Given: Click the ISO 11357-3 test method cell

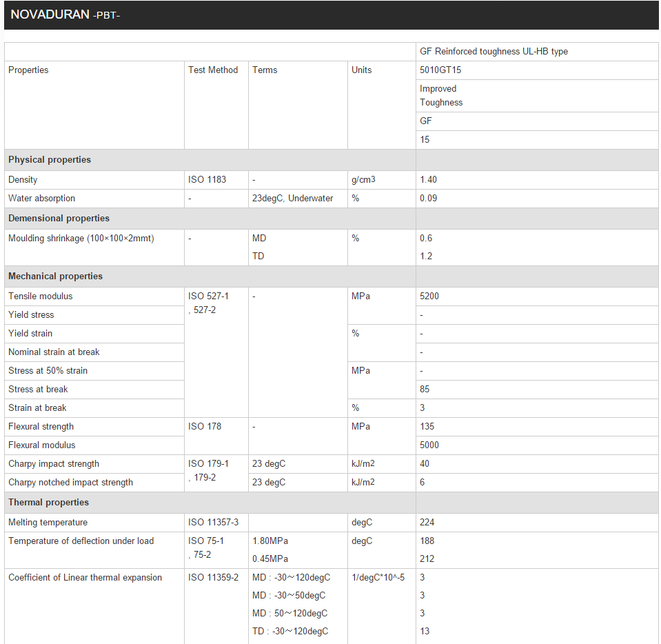Looking at the screenshot, I should pos(213,523).
